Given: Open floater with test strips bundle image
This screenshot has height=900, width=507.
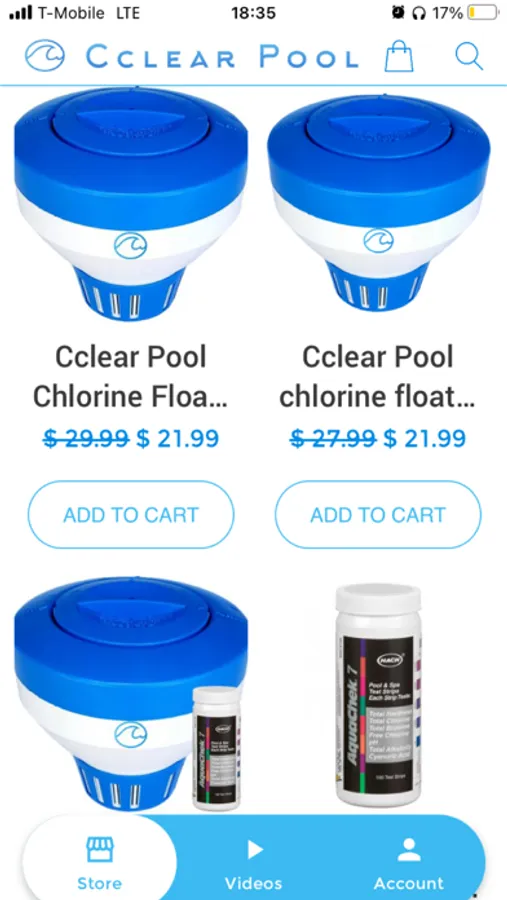Looking at the screenshot, I should point(131,695).
